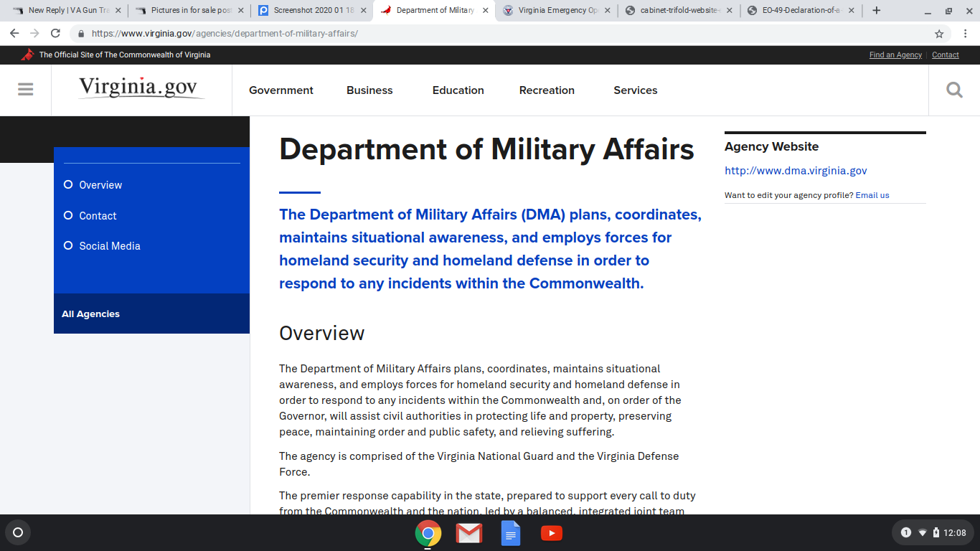Open Google Docs from the shelf
Viewport: 980px width, 551px height.
(510, 533)
